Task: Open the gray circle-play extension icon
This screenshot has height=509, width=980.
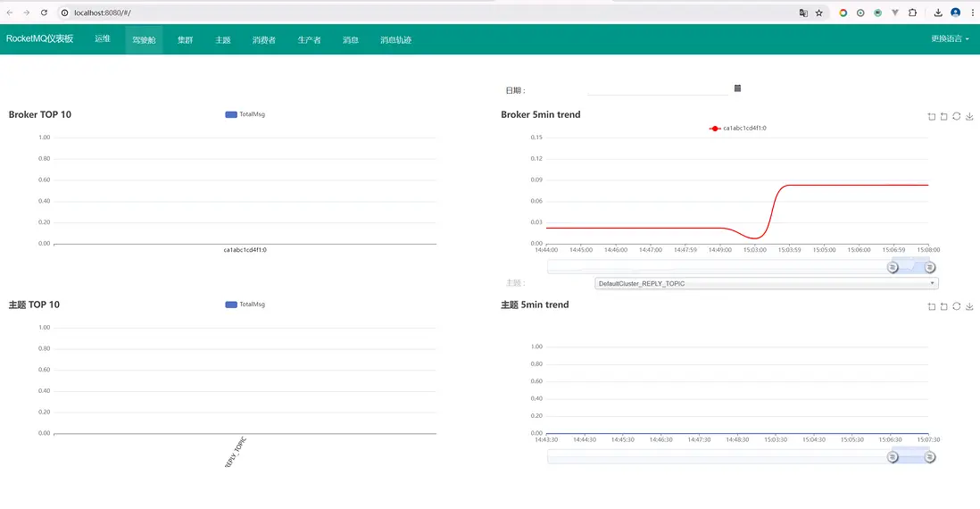Action: click(x=860, y=13)
